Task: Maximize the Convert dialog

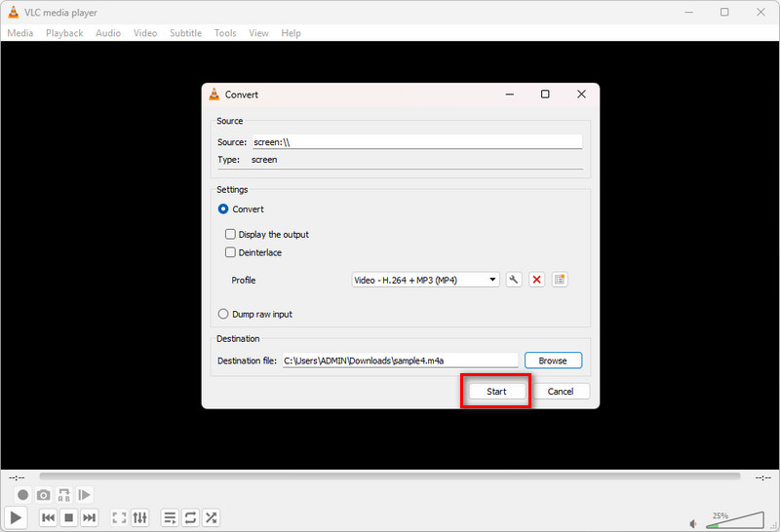Action: (545, 94)
